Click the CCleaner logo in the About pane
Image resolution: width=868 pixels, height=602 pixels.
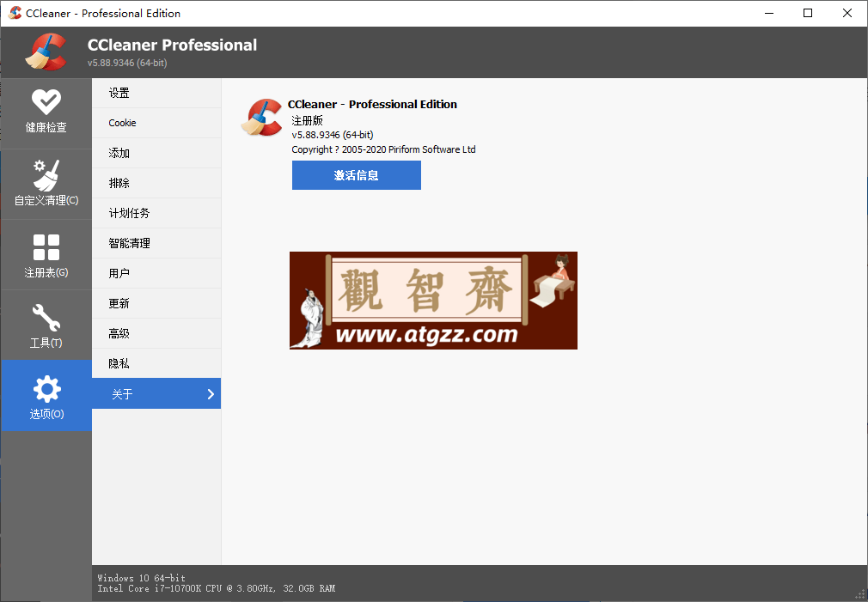click(x=261, y=118)
